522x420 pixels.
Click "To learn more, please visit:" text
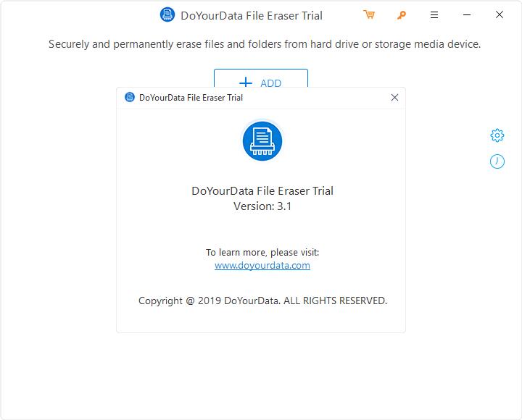[262, 253]
